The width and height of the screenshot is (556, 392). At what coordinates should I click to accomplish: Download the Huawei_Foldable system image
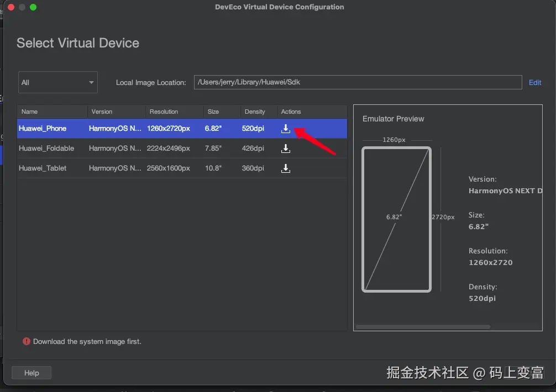(x=285, y=149)
